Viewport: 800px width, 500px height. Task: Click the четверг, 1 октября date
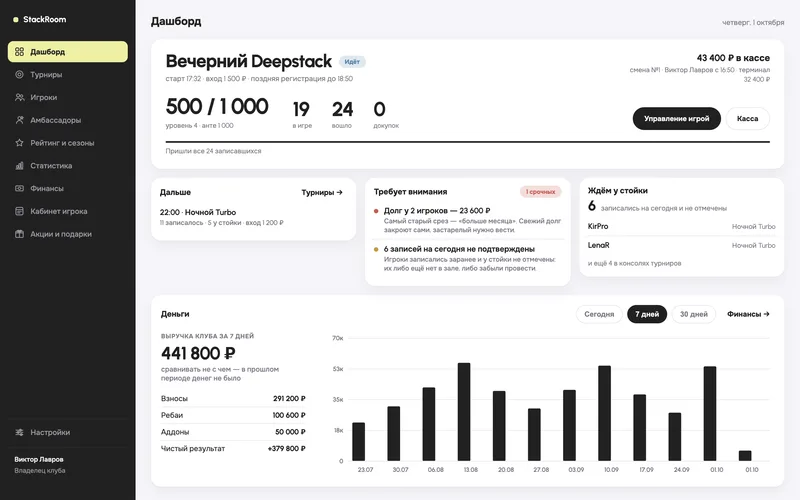(753, 22)
